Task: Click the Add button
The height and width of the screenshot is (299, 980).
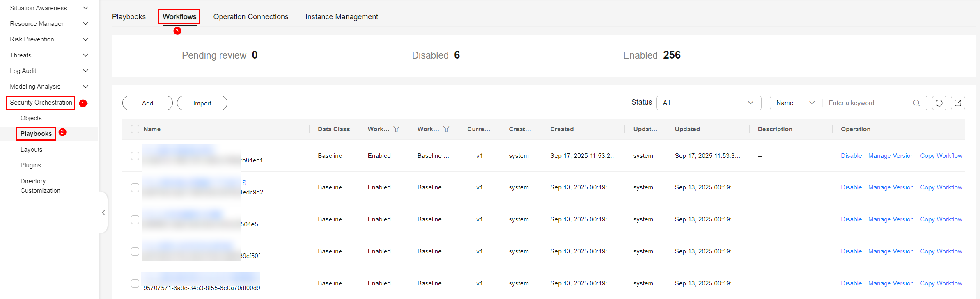Action: pyautogui.click(x=147, y=103)
